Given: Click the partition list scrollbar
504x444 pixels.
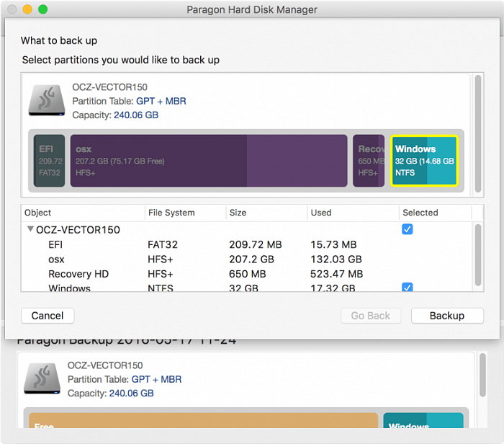Looking at the screenshot, I should (478, 255).
